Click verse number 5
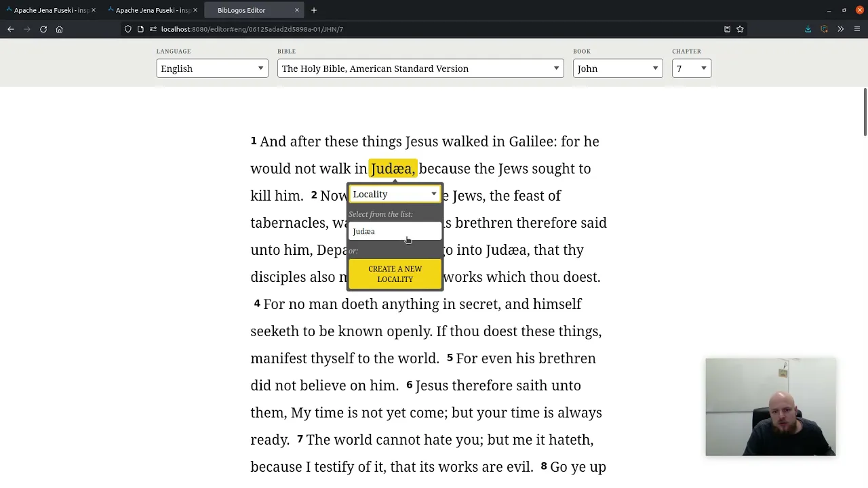 coord(450,358)
